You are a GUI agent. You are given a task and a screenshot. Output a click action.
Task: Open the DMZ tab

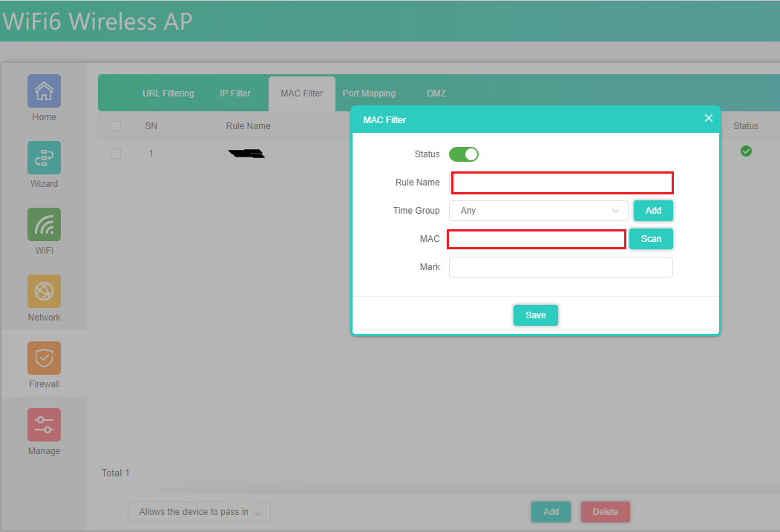(436, 93)
